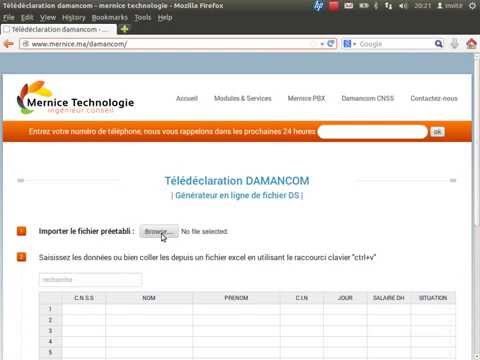Viewport: 480px width, 360px height.
Task: Reload the page with the refresh icon
Action: (331, 44)
